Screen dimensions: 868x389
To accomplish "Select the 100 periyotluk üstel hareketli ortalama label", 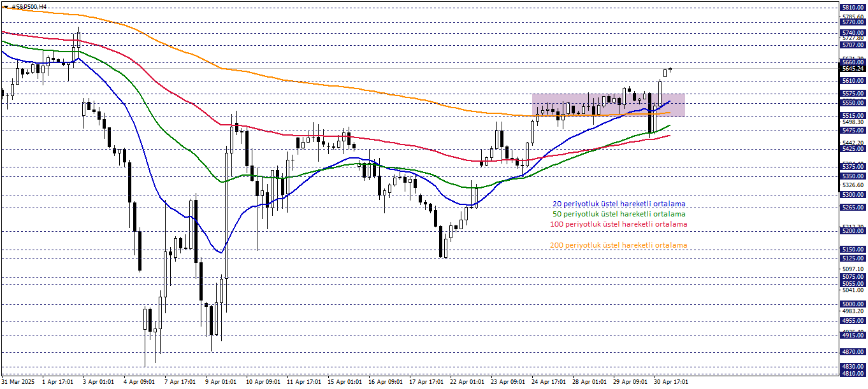I will (x=618, y=224).
